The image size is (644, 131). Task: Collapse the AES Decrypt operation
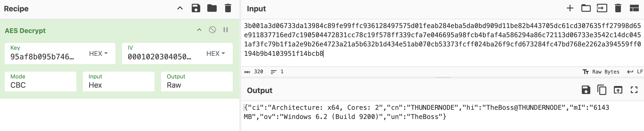pyautogui.click(x=199, y=30)
